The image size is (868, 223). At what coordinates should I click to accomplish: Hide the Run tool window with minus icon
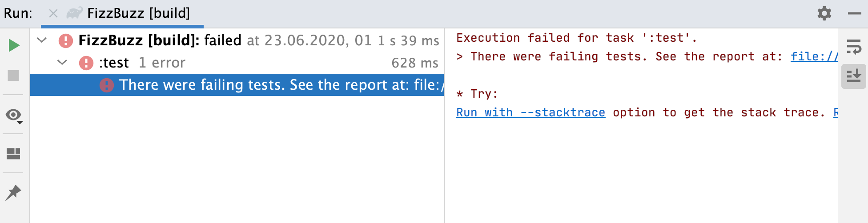click(855, 14)
